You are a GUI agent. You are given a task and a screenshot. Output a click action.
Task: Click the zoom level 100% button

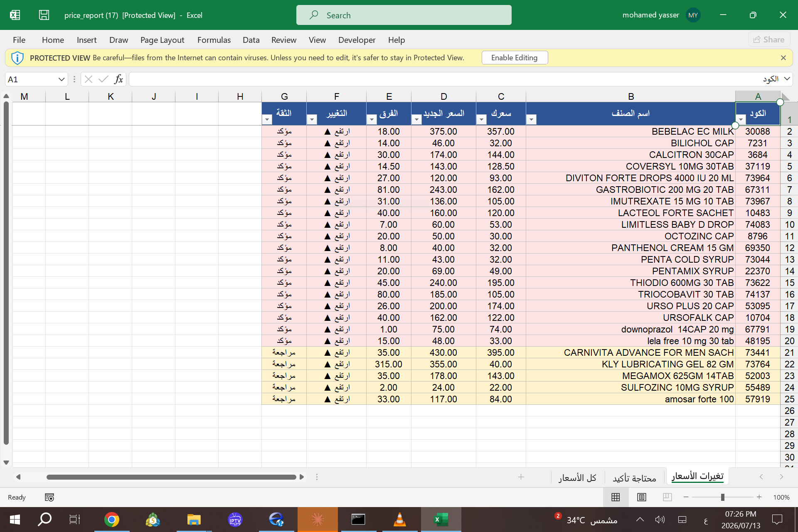781,497
